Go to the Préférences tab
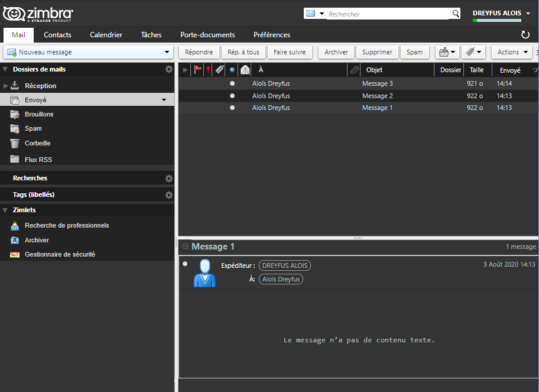The image size is (539, 392). pos(272,35)
